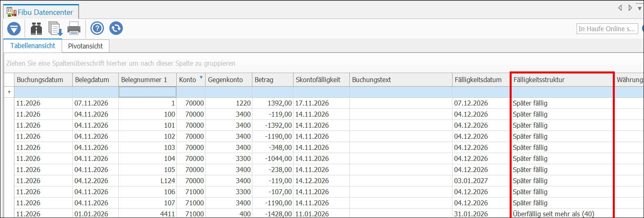Screen dimensions: 644x218
Task: Select the cell with Belegnummer 4411
Action: tap(148, 213)
